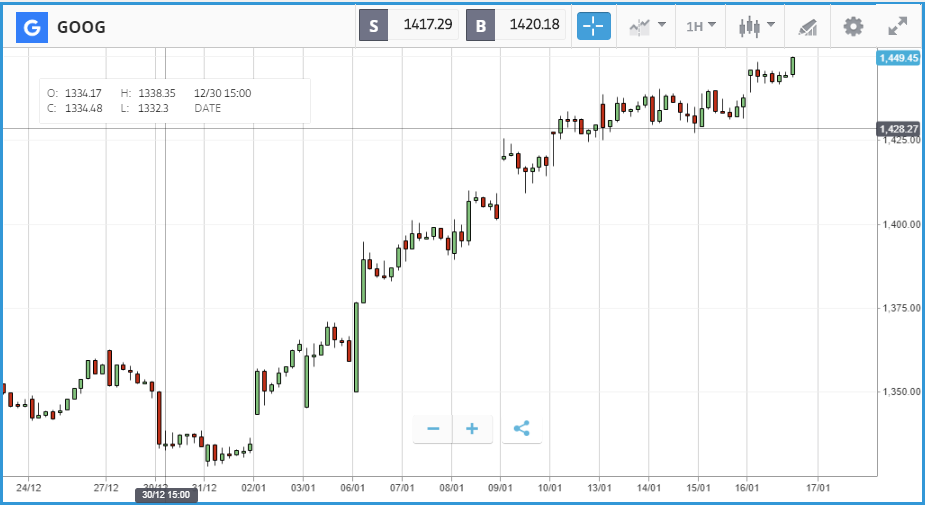The width and height of the screenshot is (925, 505).
Task: Click the 16/01 date axis label
Action: [x=747, y=488]
